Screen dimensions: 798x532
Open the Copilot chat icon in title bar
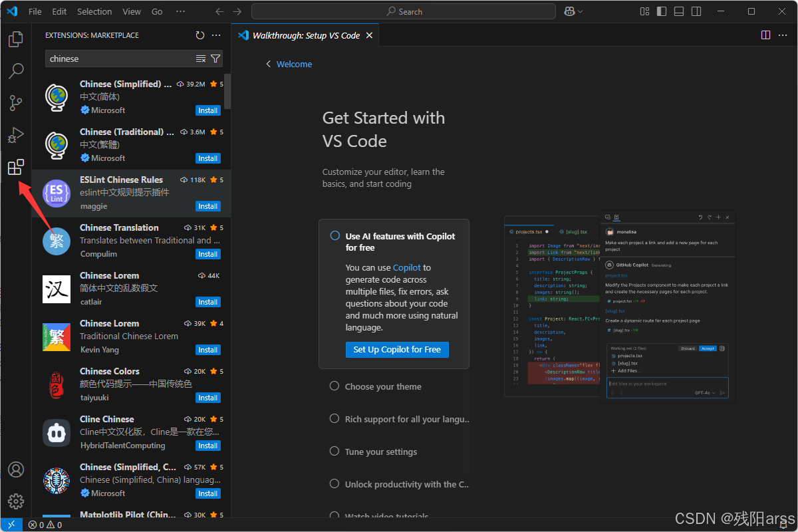pyautogui.click(x=569, y=11)
